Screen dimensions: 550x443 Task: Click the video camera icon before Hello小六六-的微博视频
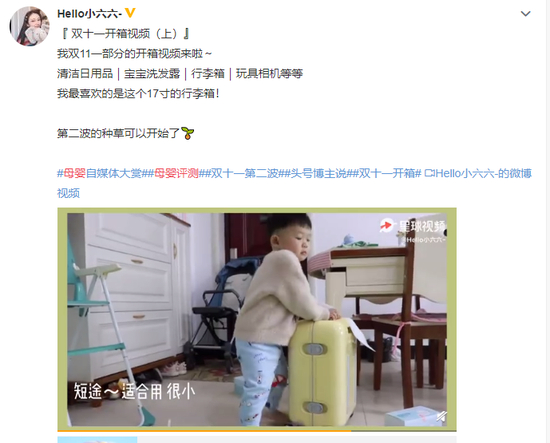tap(429, 173)
